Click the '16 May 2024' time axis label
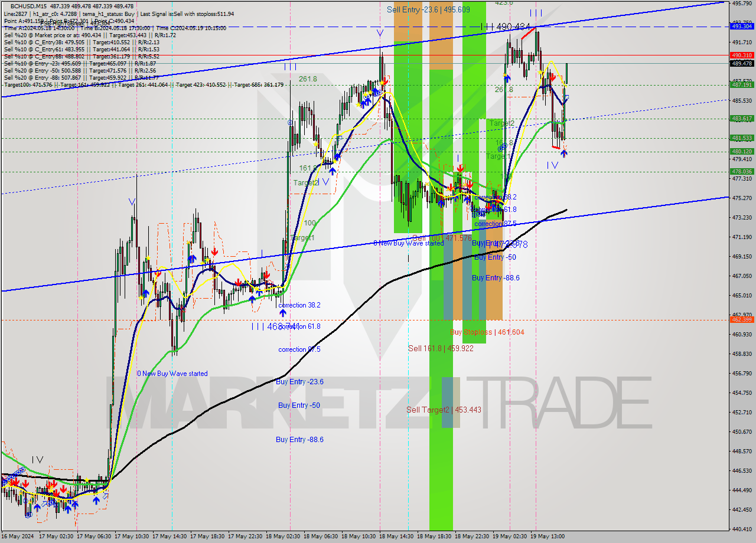Viewport: 756px width, 543px height. click(18, 537)
